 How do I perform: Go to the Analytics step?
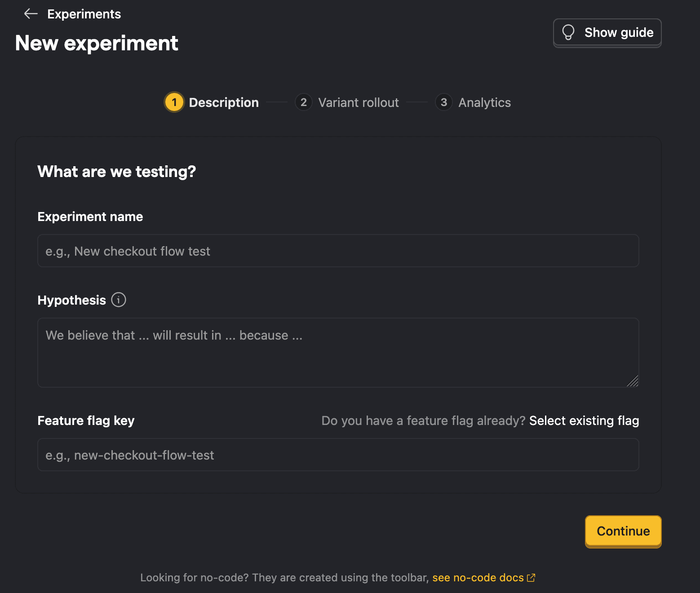pos(484,102)
